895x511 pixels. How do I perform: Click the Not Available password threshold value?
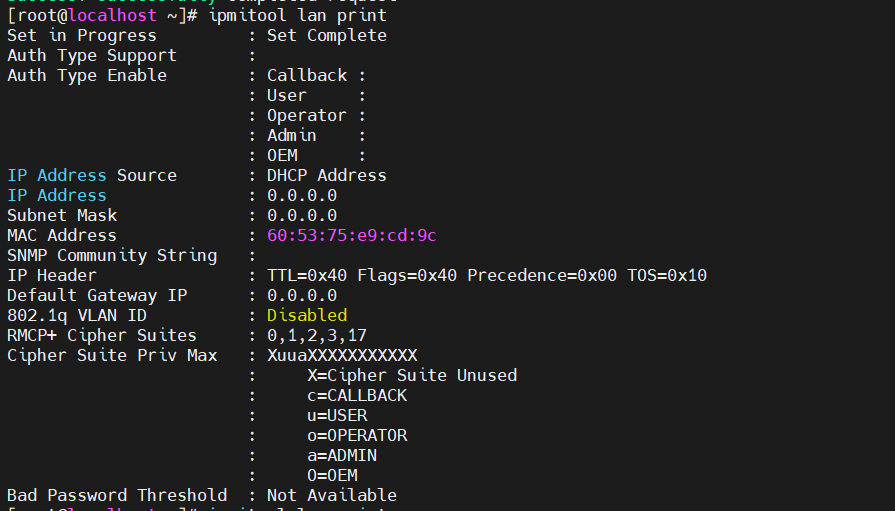click(x=331, y=496)
